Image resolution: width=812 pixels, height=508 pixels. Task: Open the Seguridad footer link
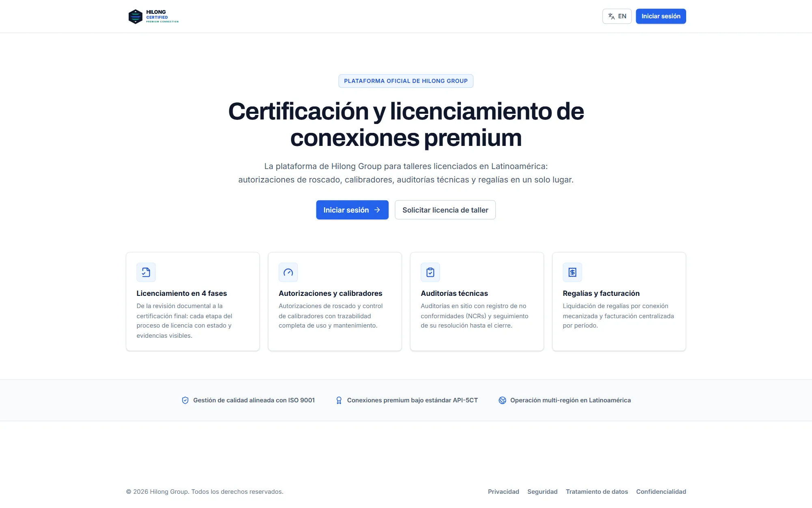coord(542,492)
